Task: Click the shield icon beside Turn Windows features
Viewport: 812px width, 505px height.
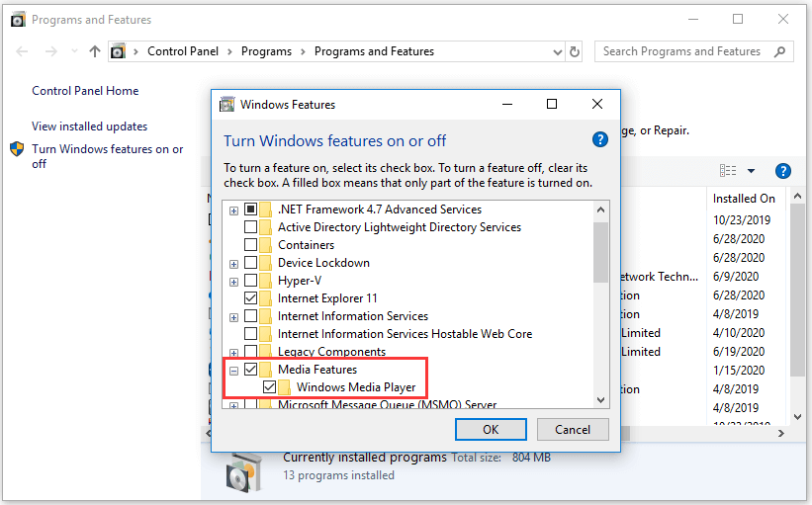Action: [17, 150]
